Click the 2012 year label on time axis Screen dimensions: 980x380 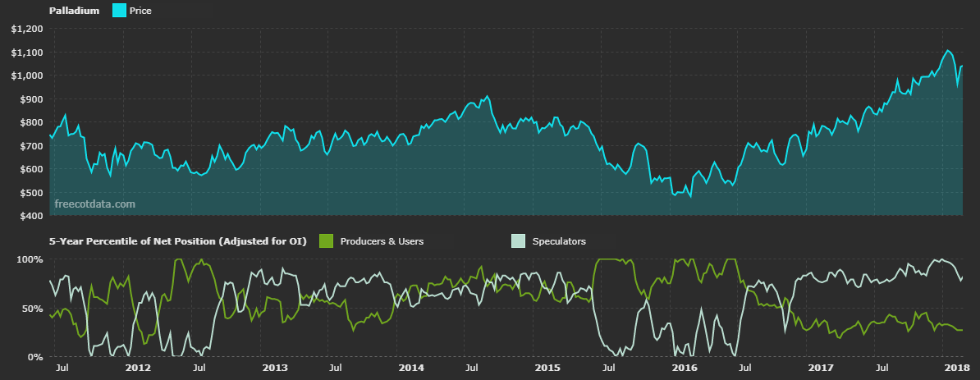point(138,369)
